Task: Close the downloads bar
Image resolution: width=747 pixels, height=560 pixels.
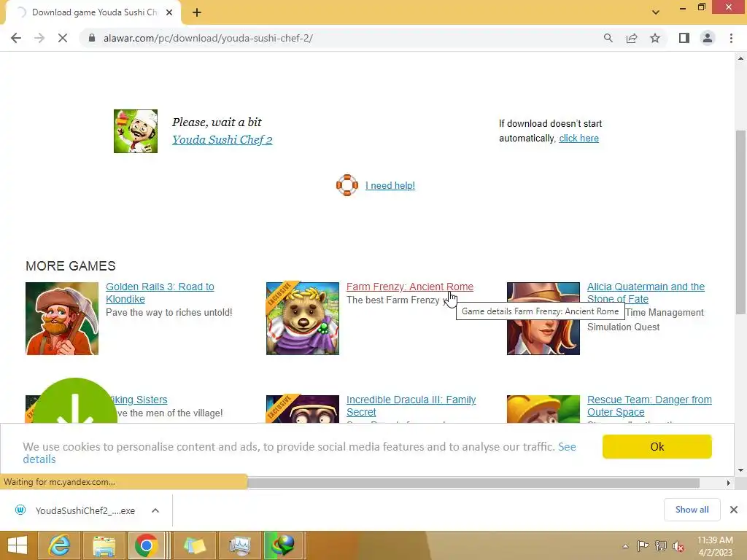Action: [x=734, y=510]
